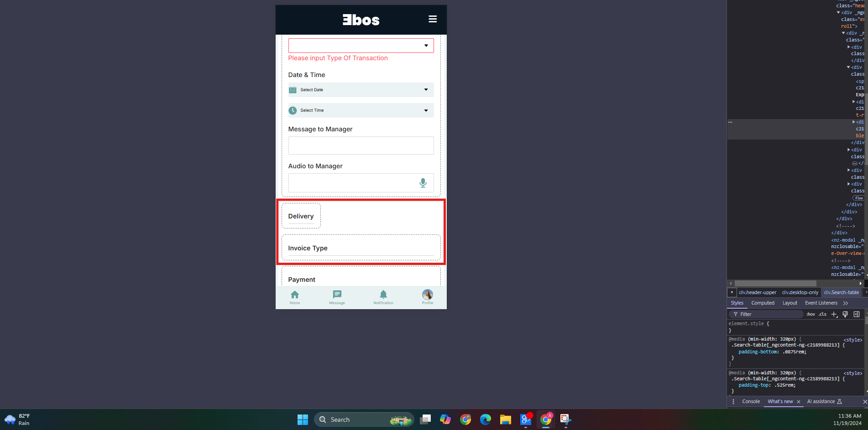Screen dimensions: 868x430
Task: Open the active Chrome window with A badge
Action: coord(546,420)
